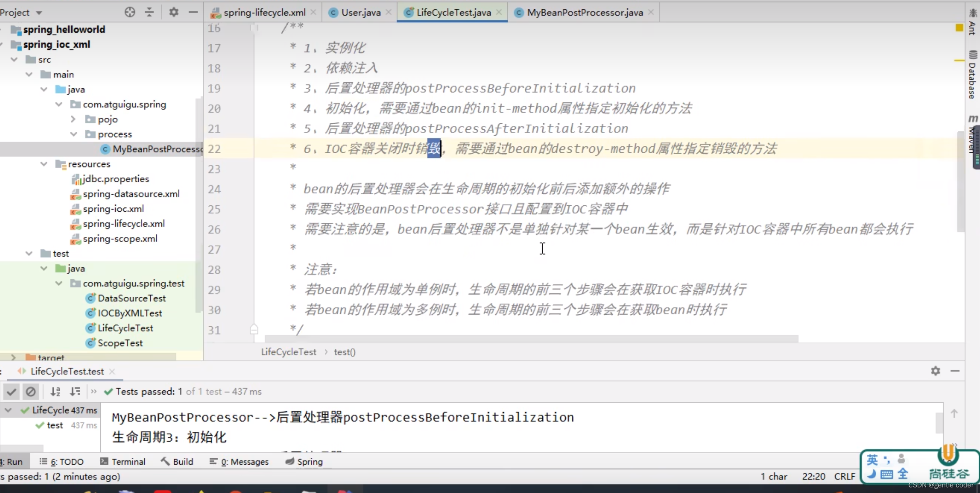Close the LifeCycleTest.test run tab
Image resolution: width=980 pixels, height=493 pixels.
coord(112,371)
